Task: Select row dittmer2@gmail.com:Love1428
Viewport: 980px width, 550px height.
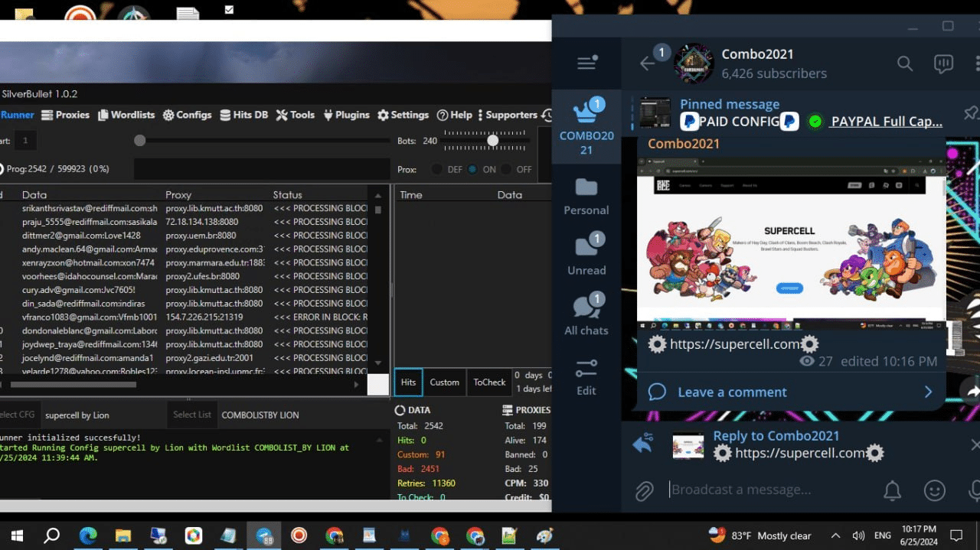Action: coord(184,236)
